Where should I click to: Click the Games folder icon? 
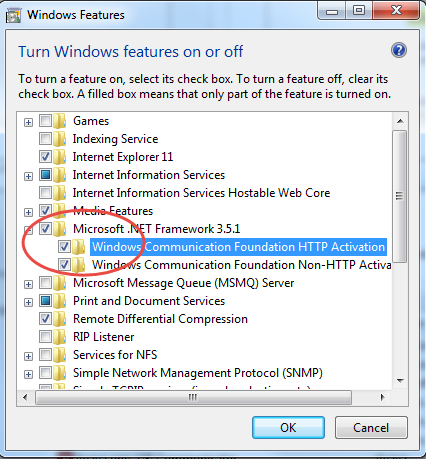pyautogui.click(x=60, y=121)
